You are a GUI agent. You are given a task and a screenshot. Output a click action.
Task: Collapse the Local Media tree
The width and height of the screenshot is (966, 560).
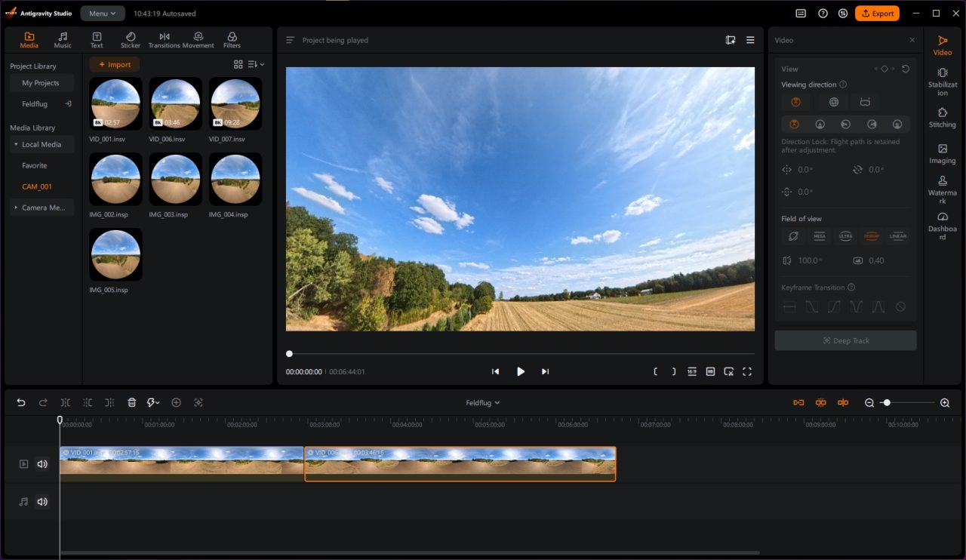point(16,144)
